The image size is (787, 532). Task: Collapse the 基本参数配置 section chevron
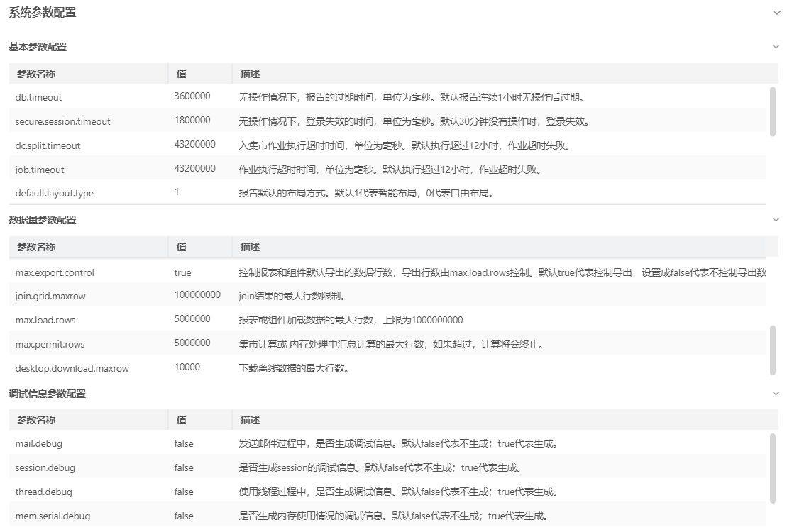pyautogui.click(x=775, y=47)
